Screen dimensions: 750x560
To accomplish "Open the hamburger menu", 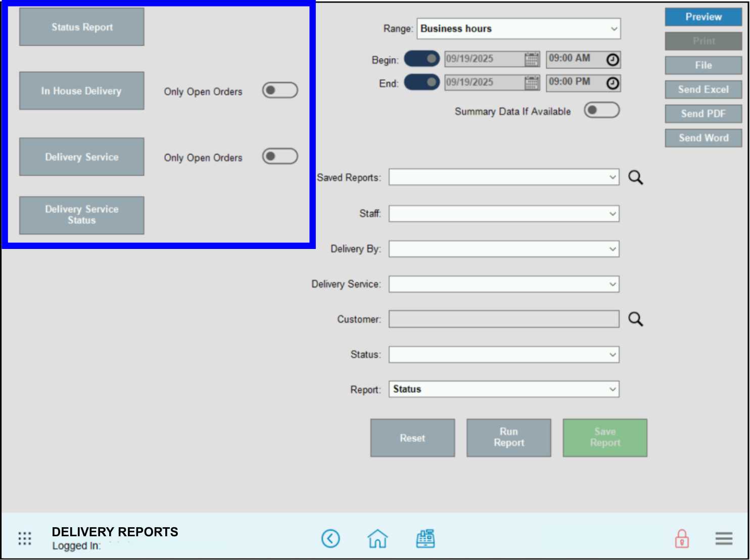I will [x=723, y=538].
